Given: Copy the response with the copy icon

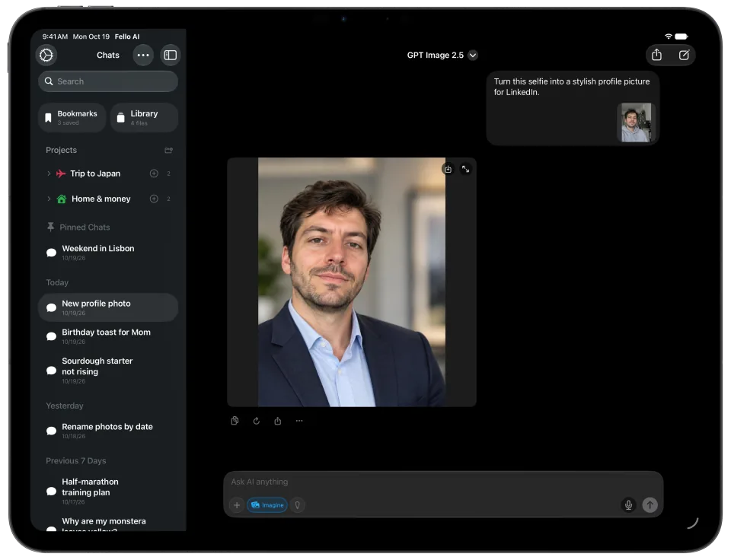Looking at the screenshot, I should pyautogui.click(x=235, y=422).
